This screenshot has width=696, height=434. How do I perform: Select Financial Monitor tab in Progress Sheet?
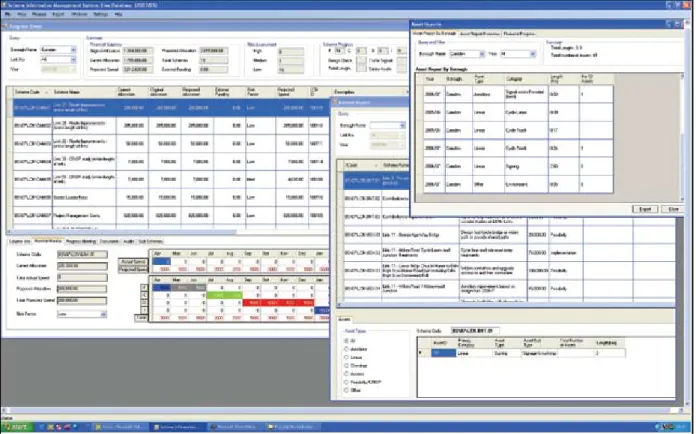(x=47, y=241)
